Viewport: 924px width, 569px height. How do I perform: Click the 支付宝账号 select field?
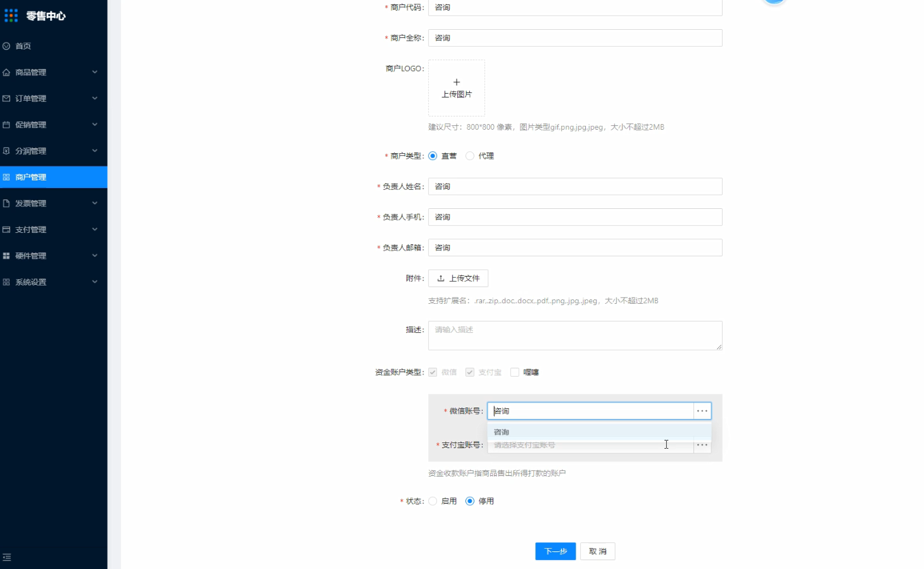(590, 446)
